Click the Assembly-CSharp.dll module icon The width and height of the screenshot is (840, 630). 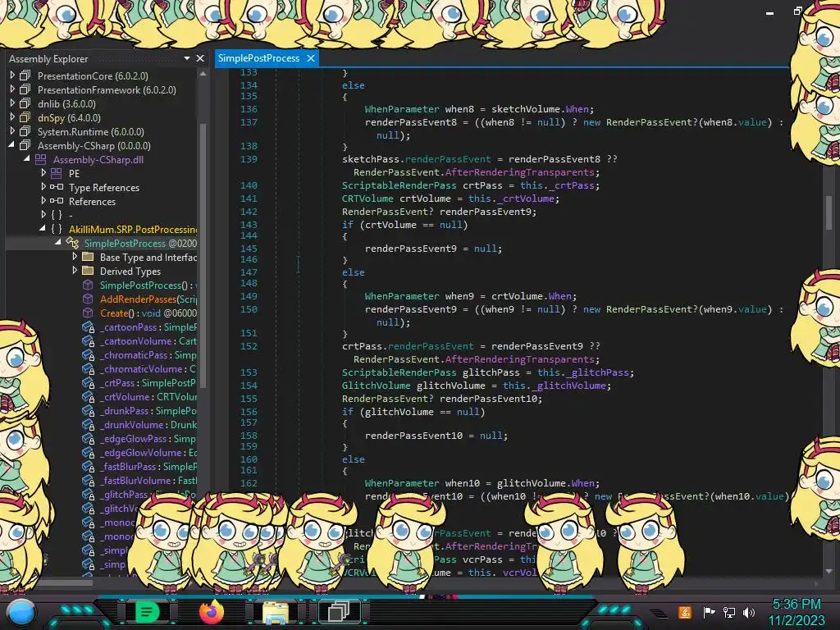pyautogui.click(x=41, y=159)
